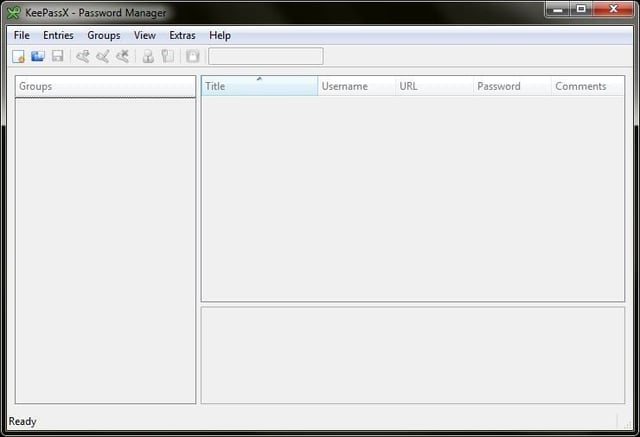The image size is (640, 437).
Task: Sort entries by URL column header
Action: (434, 86)
